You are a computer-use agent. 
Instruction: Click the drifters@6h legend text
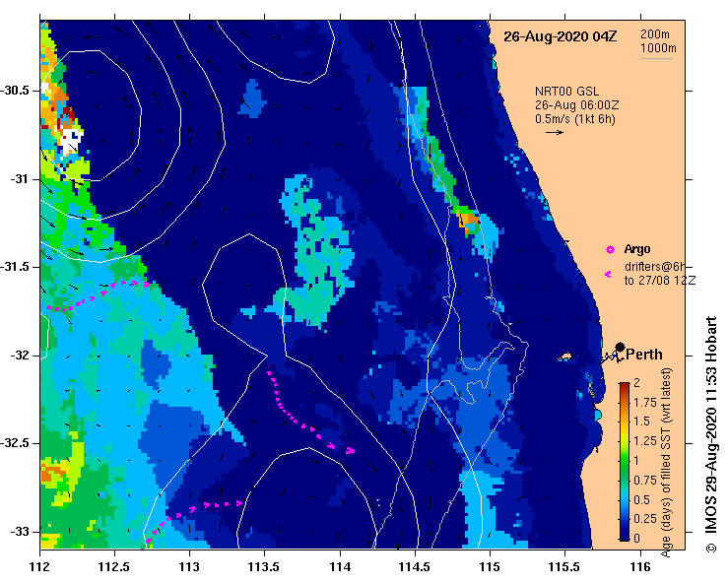pyautogui.click(x=655, y=267)
